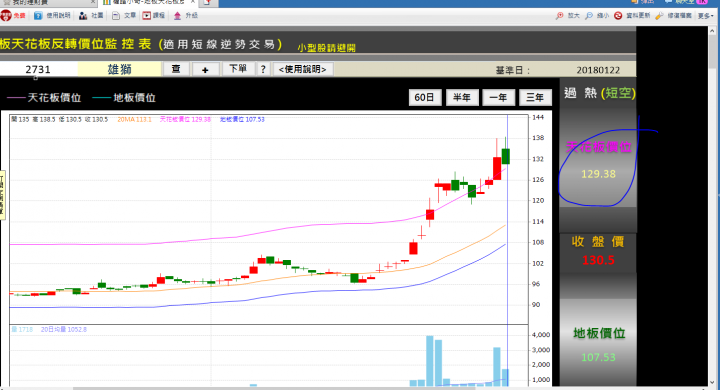
Task: Click the stock name 雄獅 field
Action: tap(119, 69)
